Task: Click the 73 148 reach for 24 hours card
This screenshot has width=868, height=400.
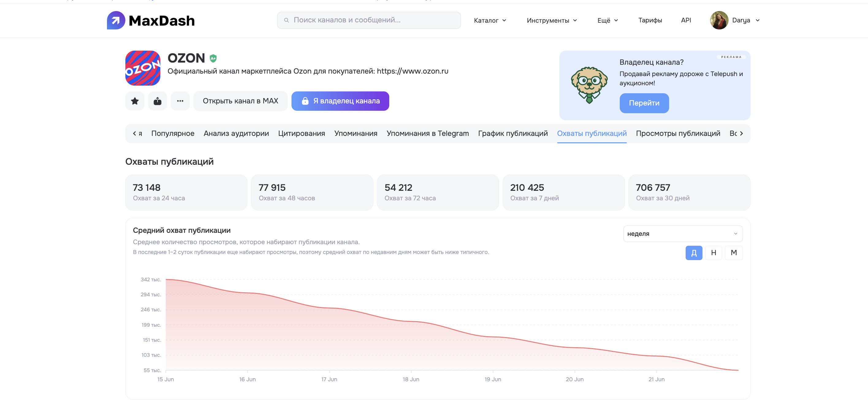Action: pos(186,193)
